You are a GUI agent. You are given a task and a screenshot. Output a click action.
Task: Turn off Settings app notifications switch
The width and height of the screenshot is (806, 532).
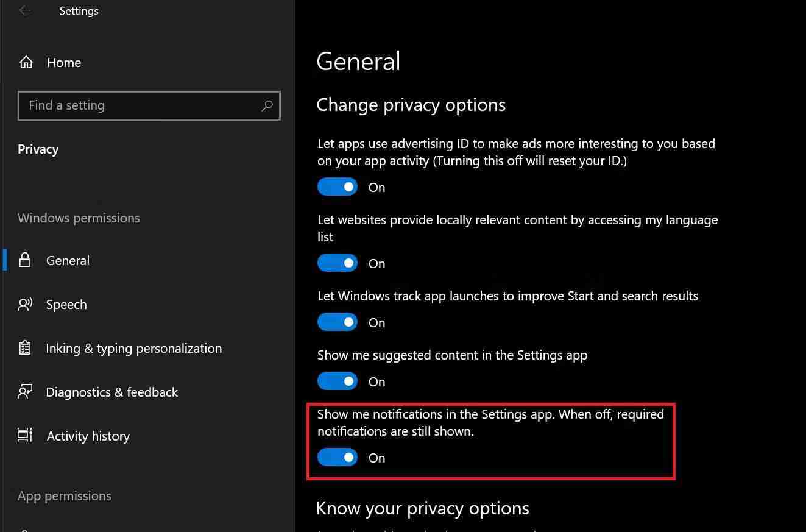[x=337, y=457]
